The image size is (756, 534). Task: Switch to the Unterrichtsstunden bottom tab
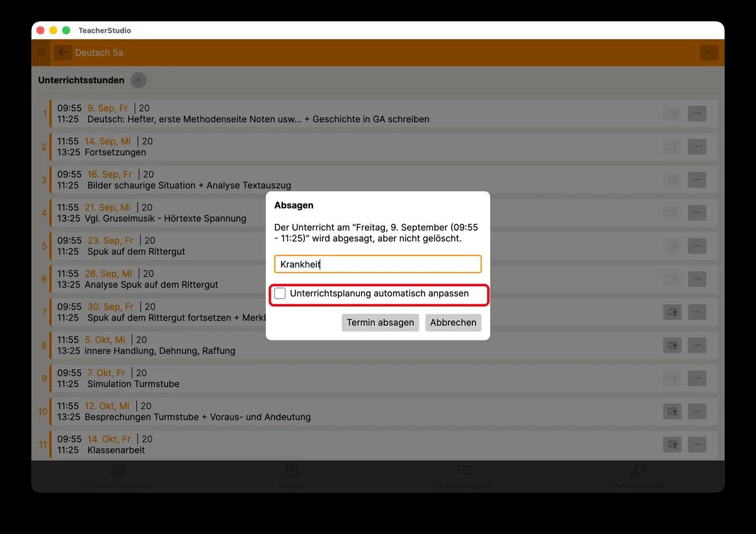(118, 476)
